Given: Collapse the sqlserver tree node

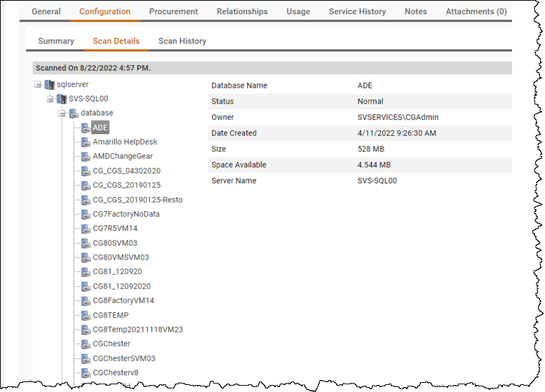Looking at the screenshot, I should pyautogui.click(x=38, y=84).
